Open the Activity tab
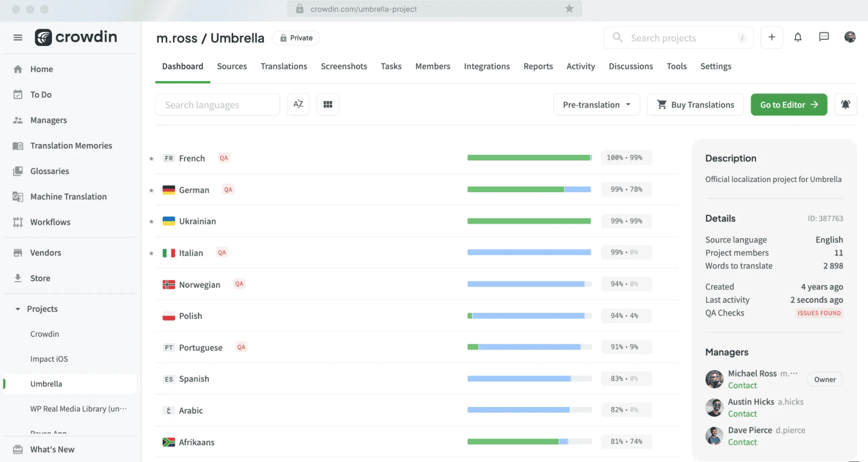868x462 pixels. pyautogui.click(x=580, y=67)
